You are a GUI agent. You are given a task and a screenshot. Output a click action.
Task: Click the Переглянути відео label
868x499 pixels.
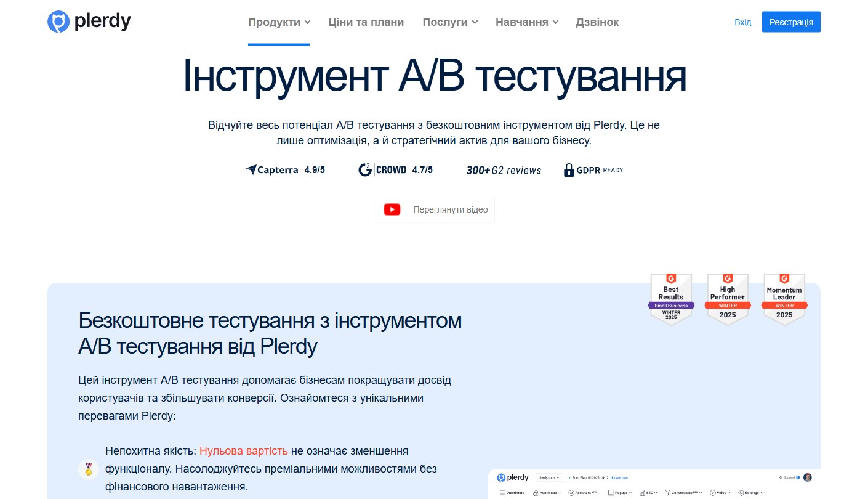coord(451,209)
